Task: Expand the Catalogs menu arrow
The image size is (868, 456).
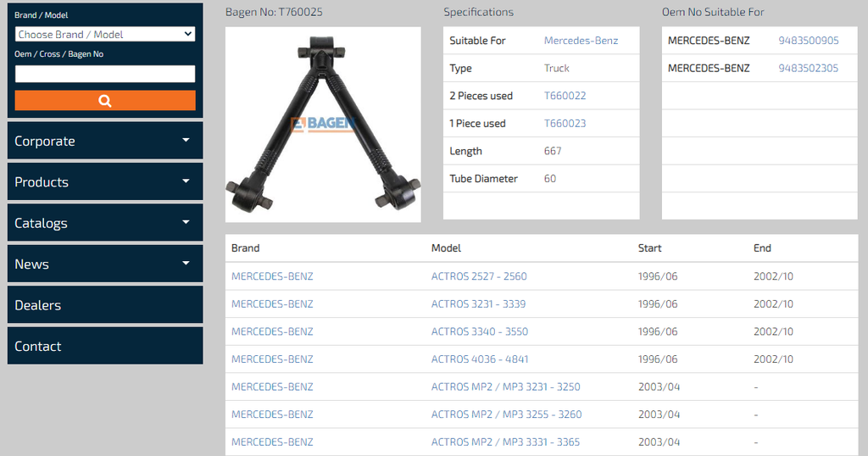Action: click(x=186, y=223)
